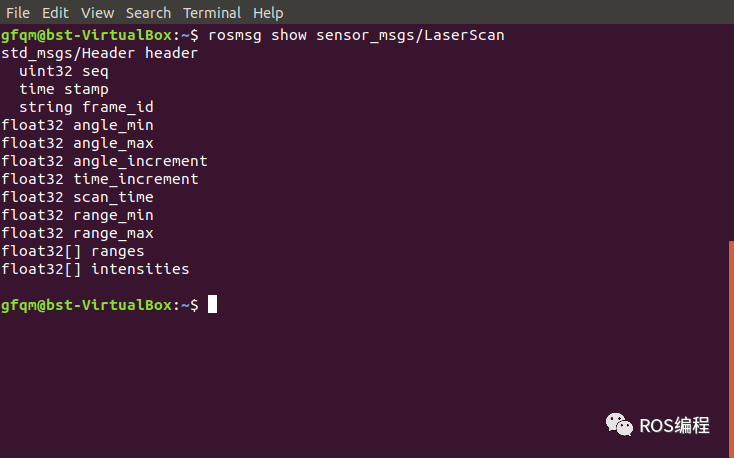Click the WeChat logo icon in the watermark
Viewport: 734px width, 458px height.
(619, 424)
